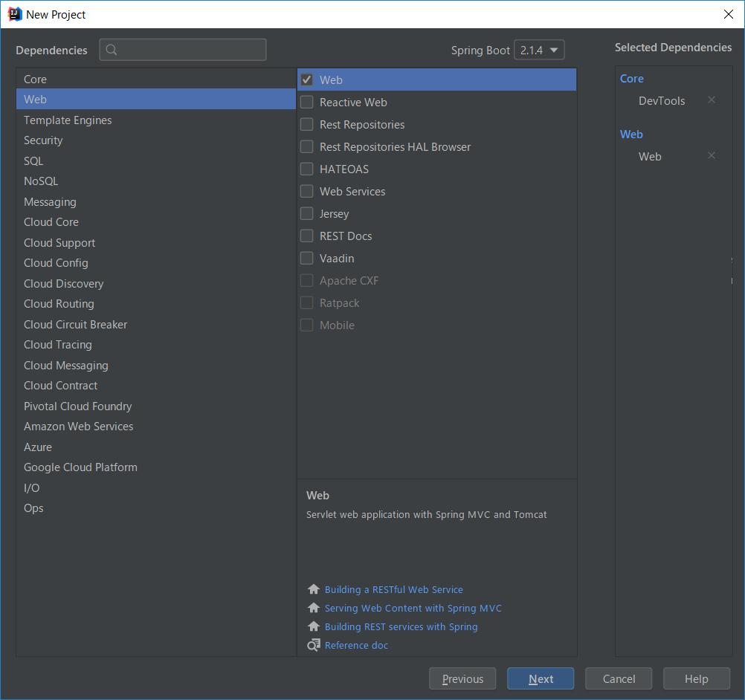This screenshot has width=745, height=700.
Task: Remove Web from selected dependencies
Action: coord(712,155)
